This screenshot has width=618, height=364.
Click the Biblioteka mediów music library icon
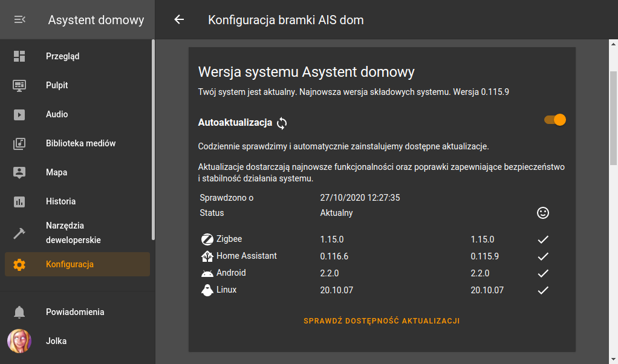point(19,143)
